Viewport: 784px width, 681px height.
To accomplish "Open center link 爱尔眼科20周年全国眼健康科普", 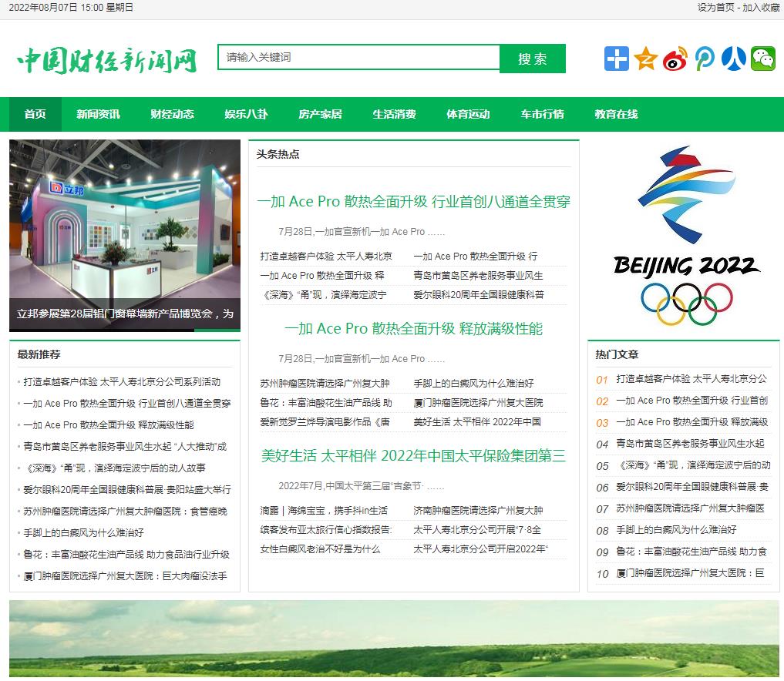I will coord(479,295).
